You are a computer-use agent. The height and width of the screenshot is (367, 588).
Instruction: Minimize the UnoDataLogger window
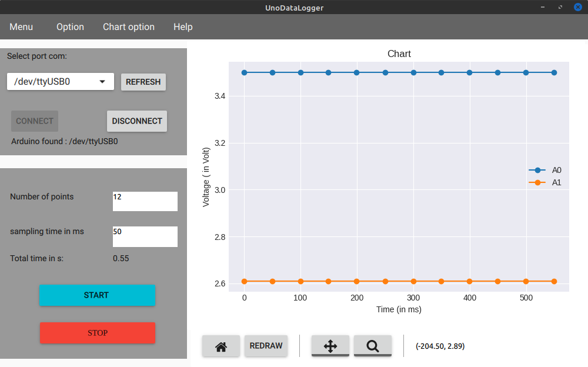[543, 7]
